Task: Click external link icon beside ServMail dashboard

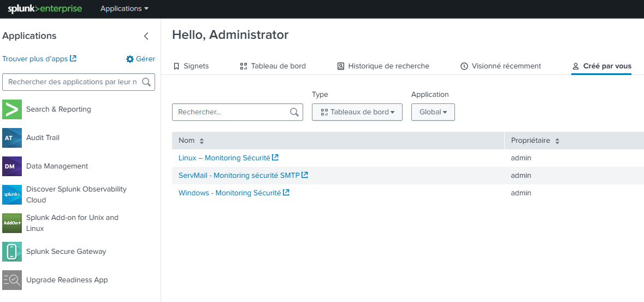Action: [305, 175]
